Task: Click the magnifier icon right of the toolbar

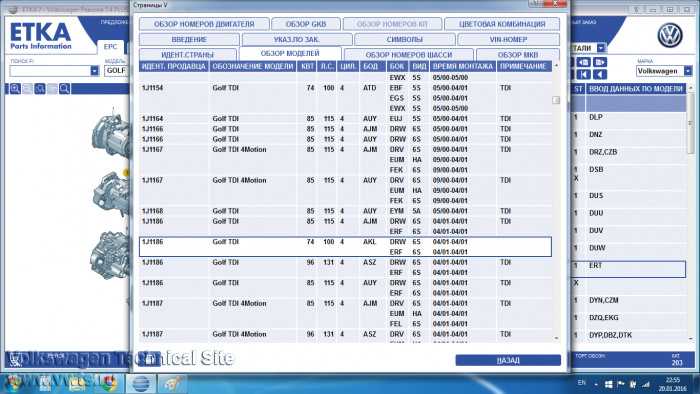Action: point(64,89)
